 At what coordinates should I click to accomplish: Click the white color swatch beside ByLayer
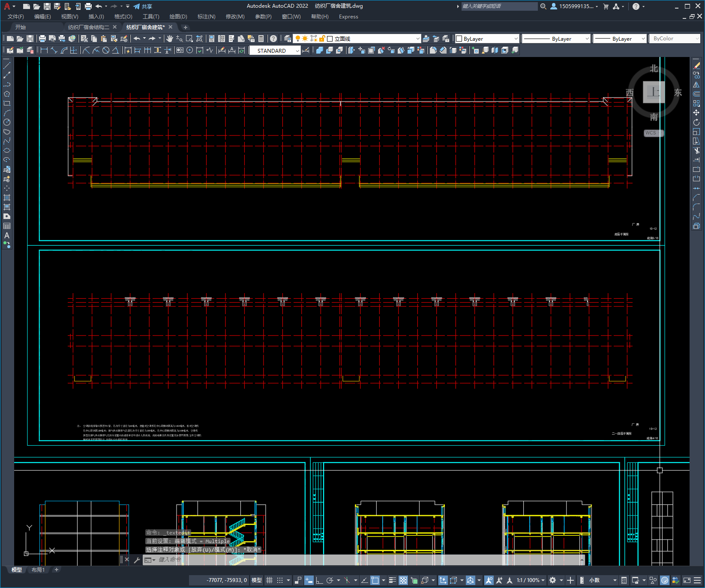coord(459,39)
